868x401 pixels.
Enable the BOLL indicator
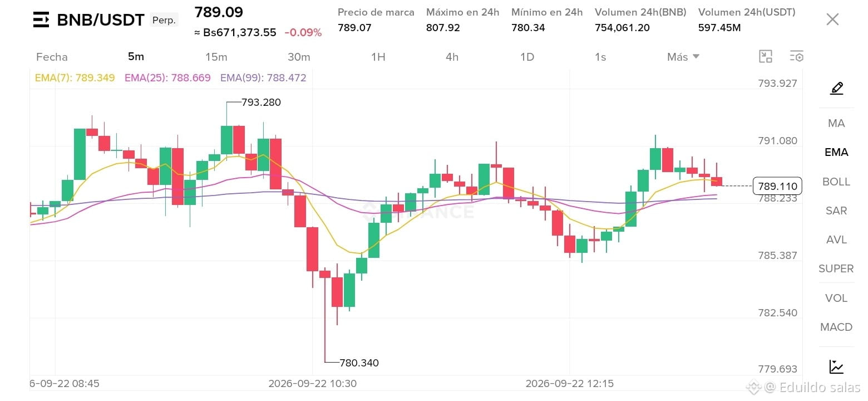[836, 182]
